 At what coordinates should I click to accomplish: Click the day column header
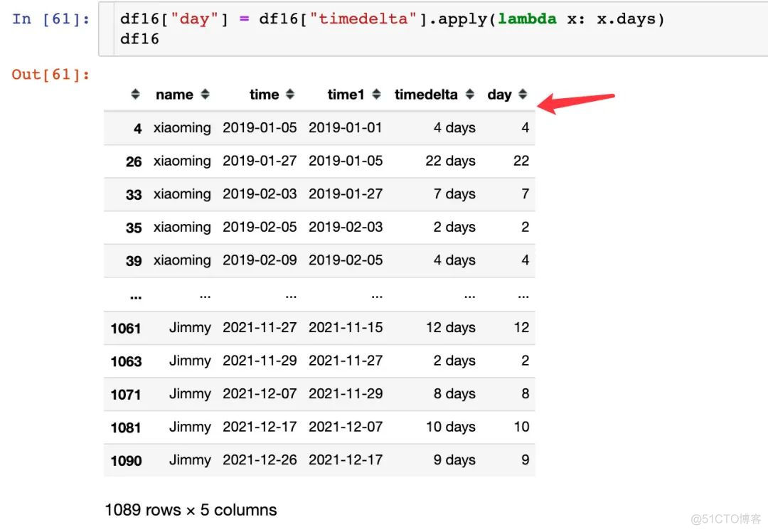pyautogui.click(x=499, y=95)
